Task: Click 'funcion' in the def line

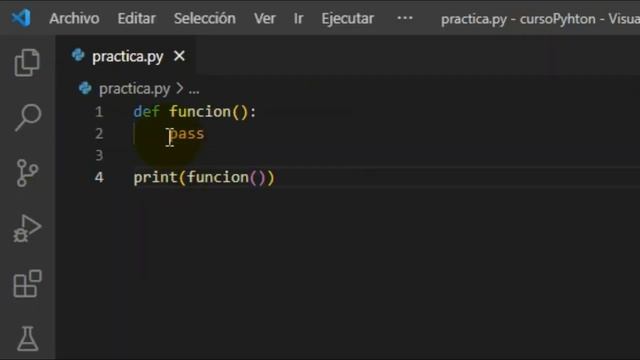Action: [x=200, y=112]
